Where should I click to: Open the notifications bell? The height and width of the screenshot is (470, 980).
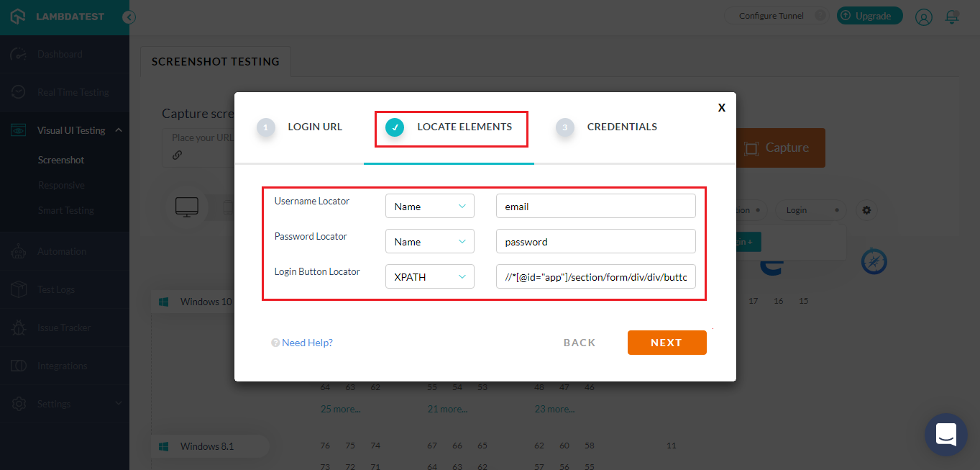pyautogui.click(x=953, y=17)
